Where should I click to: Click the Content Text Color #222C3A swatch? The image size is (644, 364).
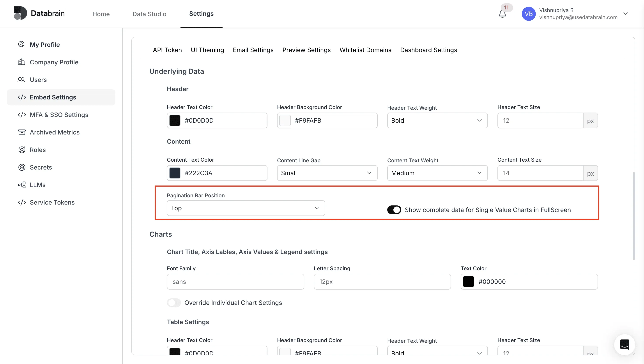175,173
